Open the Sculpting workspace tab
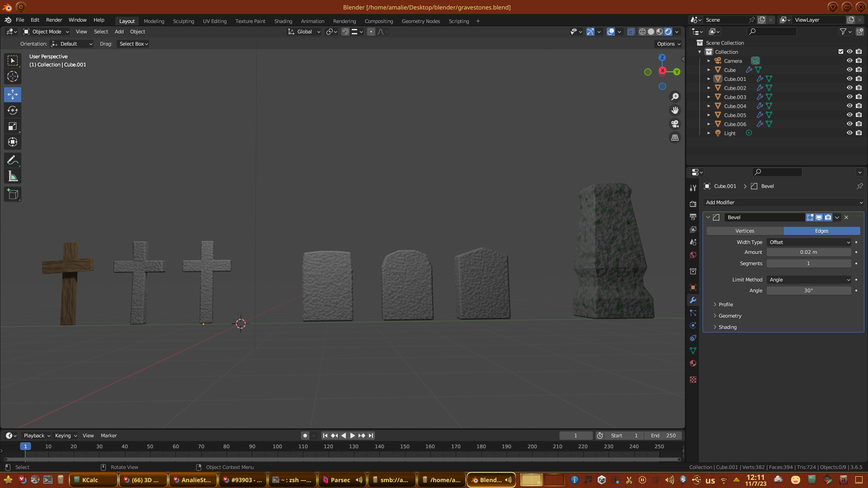 (183, 21)
